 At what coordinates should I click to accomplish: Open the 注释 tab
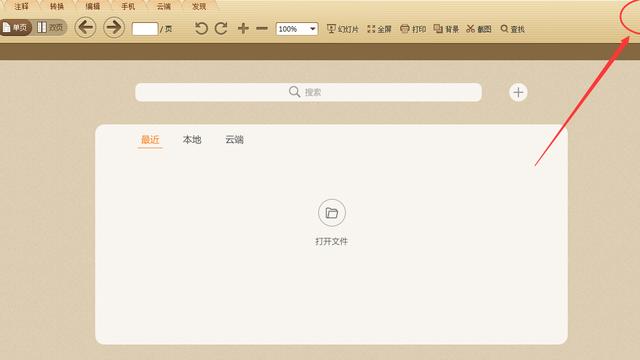(21, 6)
